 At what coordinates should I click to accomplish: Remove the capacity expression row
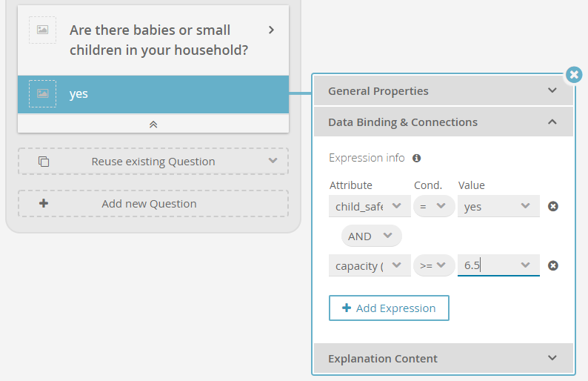coord(552,265)
